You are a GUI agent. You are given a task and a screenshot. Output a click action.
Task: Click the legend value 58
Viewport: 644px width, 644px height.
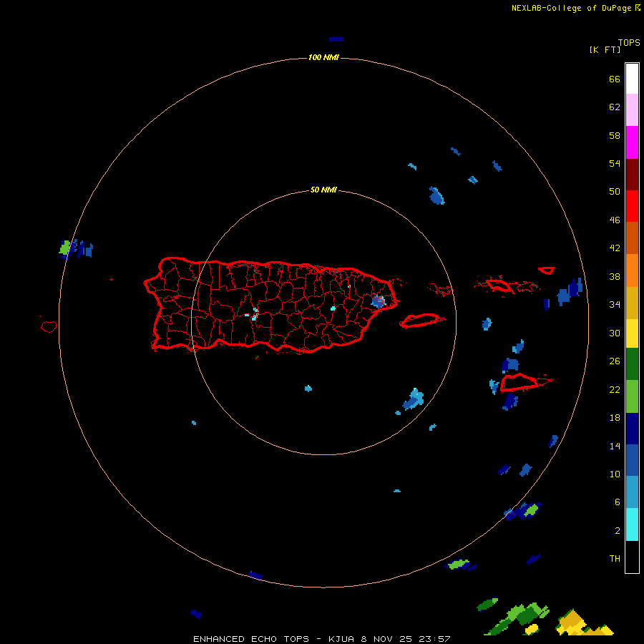pyautogui.click(x=615, y=135)
